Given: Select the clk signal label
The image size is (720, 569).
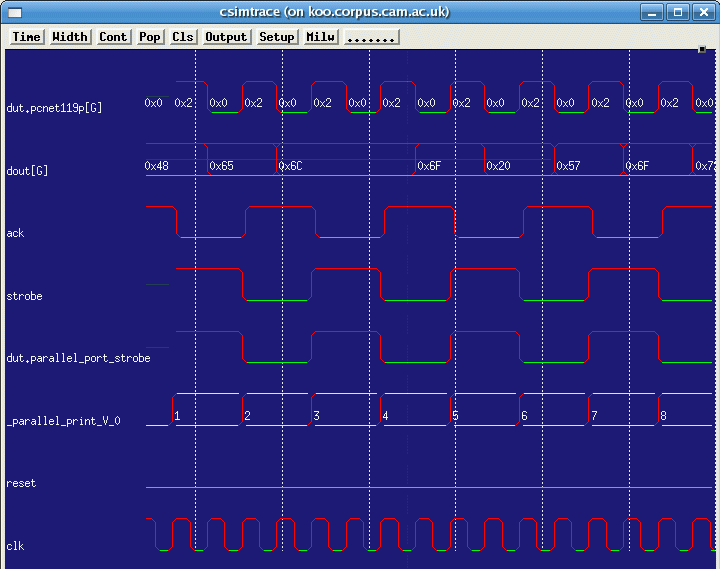Looking at the screenshot, I should click(x=15, y=546).
